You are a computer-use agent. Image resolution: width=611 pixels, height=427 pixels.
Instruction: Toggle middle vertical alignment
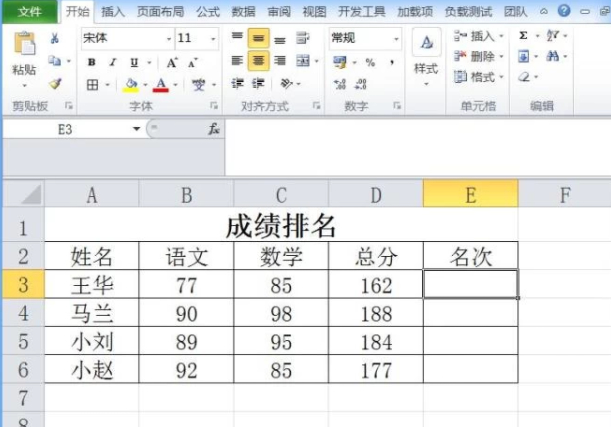coord(258,38)
